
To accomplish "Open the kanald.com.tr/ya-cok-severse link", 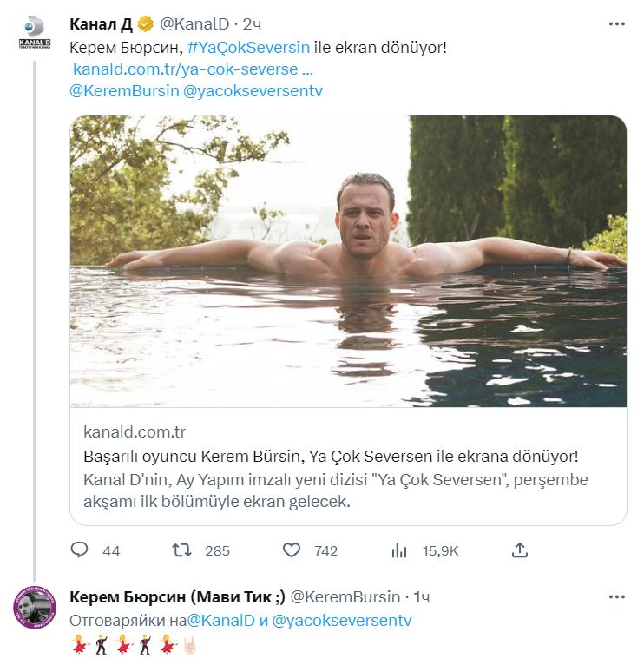I will 193,68.
